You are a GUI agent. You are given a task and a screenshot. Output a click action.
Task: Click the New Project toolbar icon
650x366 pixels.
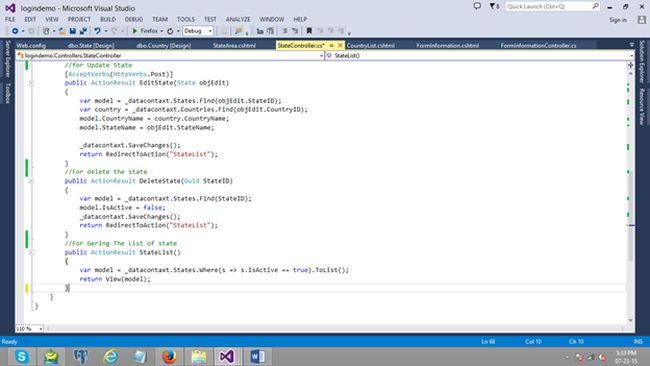click(x=46, y=31)
